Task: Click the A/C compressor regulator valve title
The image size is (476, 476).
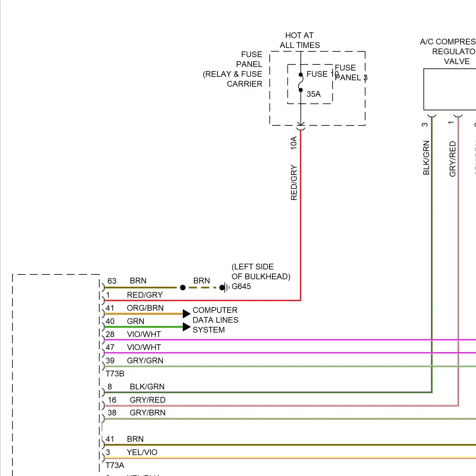Action: click(448, 51)
